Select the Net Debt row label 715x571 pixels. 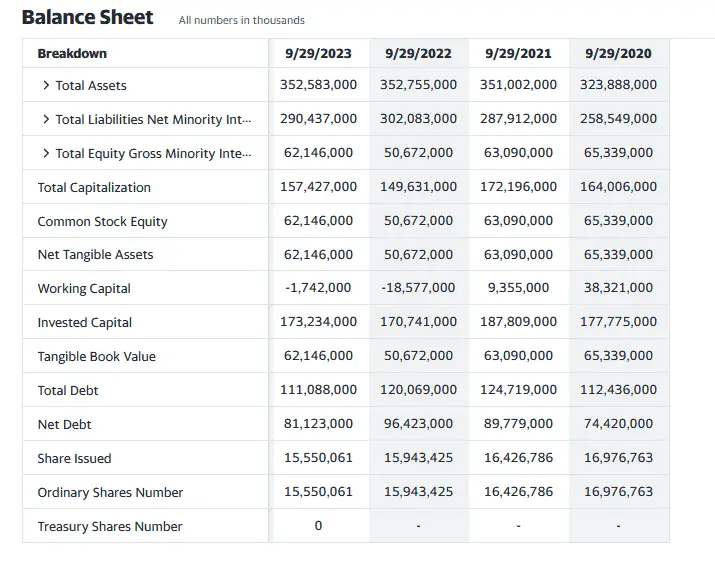pos(64,425)
